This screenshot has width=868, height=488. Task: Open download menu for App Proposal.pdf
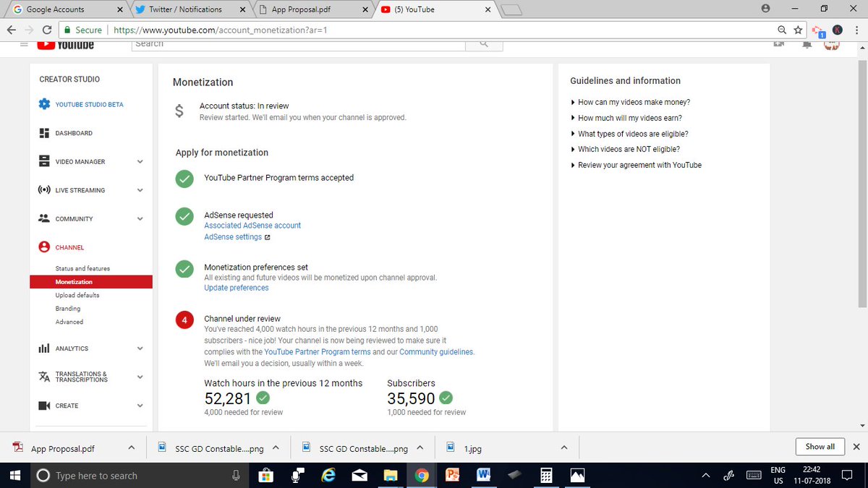tap(131, 448)
